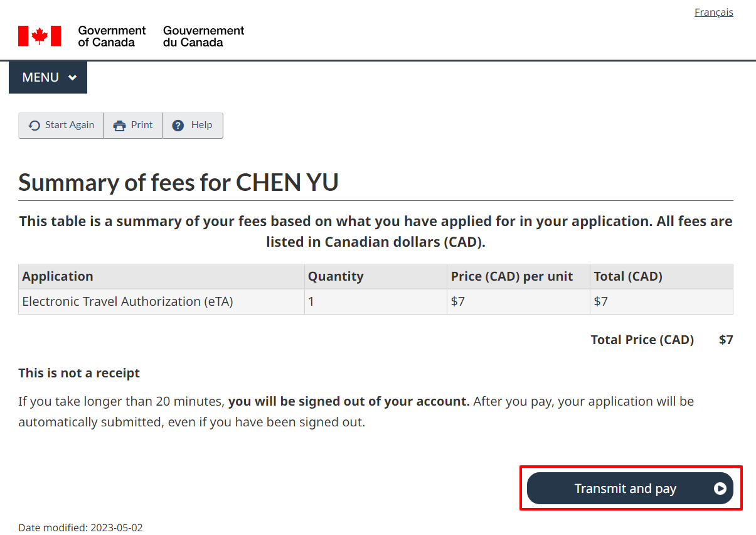Click the circular arrow Start Again icon
The height and width of the screenshot is (535, 756).
[x=35, y=126]
